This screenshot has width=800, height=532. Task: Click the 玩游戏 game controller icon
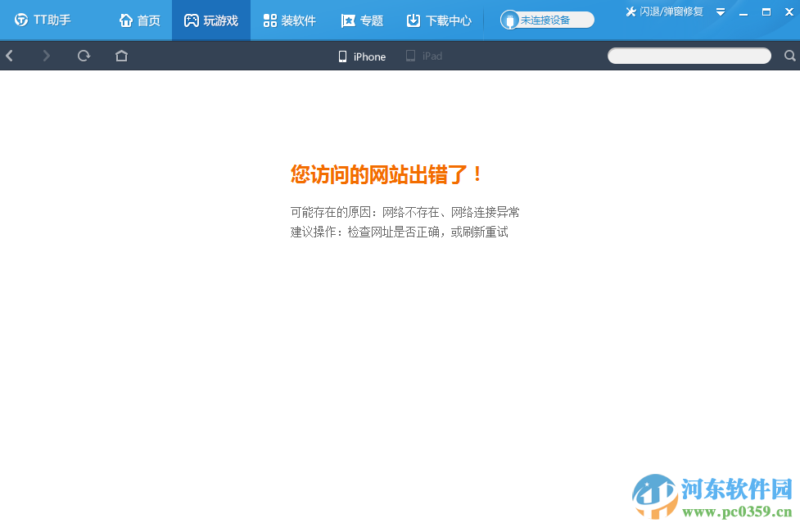point(192,20)
